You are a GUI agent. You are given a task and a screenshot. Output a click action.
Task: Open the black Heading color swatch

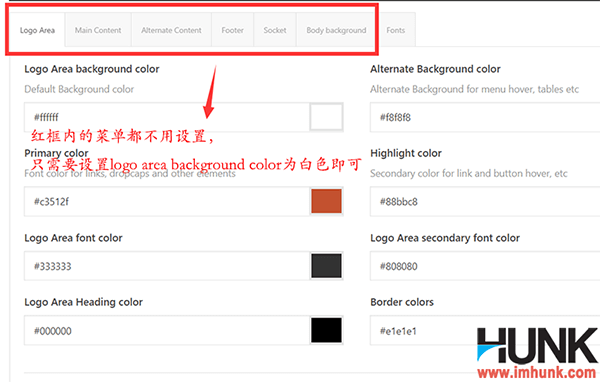coord(326,331)
